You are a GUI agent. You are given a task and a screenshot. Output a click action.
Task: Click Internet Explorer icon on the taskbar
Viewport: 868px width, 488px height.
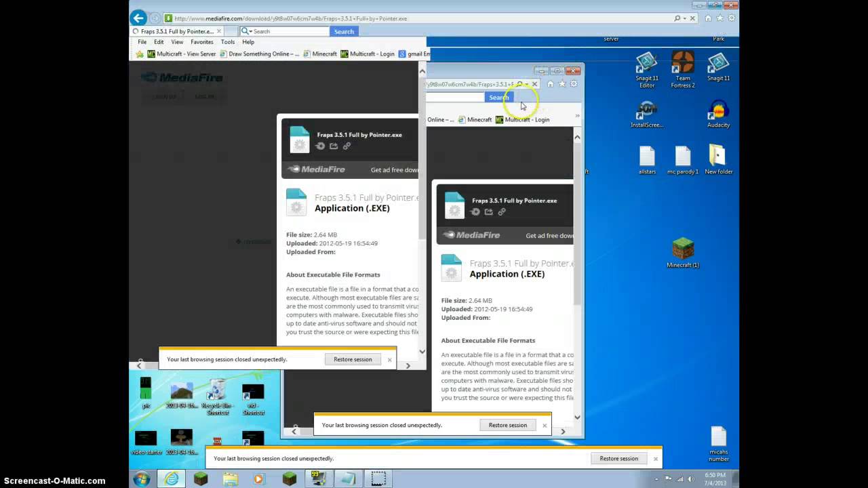pyautogui.click(x=172, y=479)
